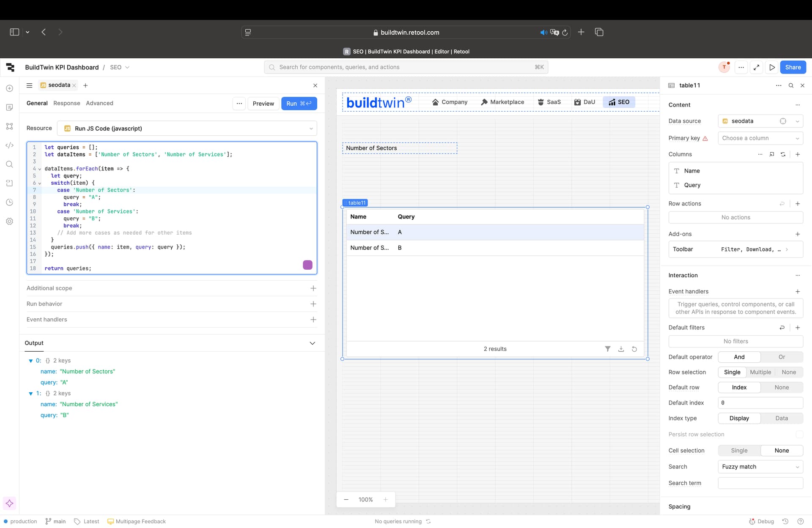Toggle fullscreen expand icon in header
The height and width of the screenshot is (528, 812).
757,67
